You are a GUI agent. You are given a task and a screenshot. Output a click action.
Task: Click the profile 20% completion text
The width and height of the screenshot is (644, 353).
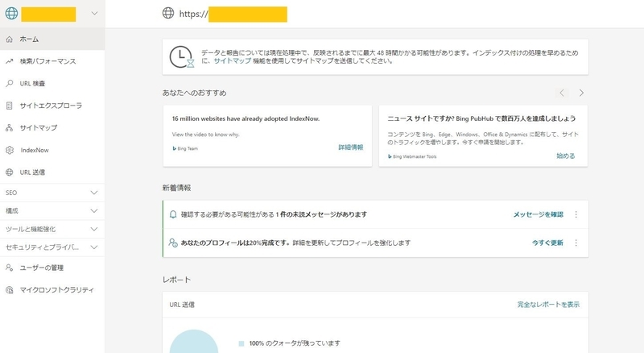click(x=295, y=243)
